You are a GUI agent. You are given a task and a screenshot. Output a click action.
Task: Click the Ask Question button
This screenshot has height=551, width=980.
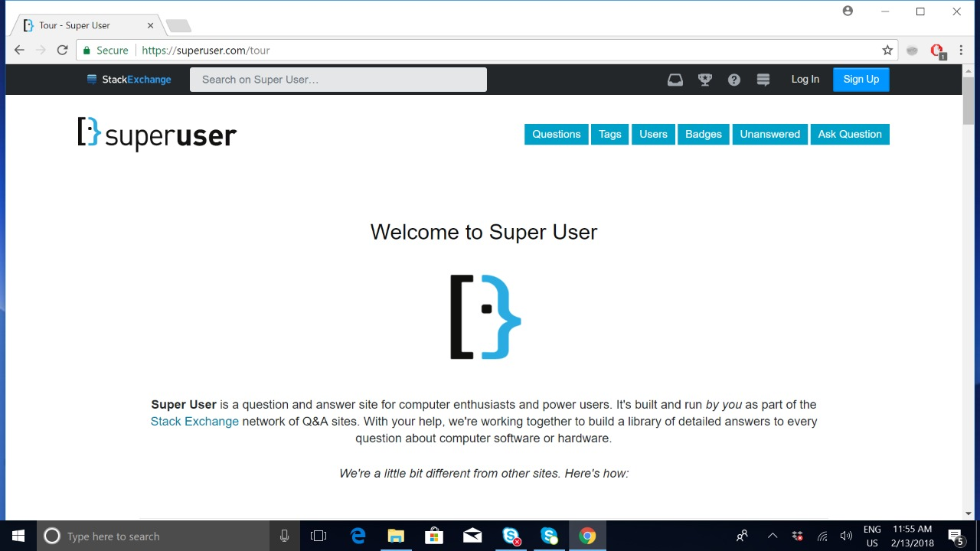coord(850,134)
